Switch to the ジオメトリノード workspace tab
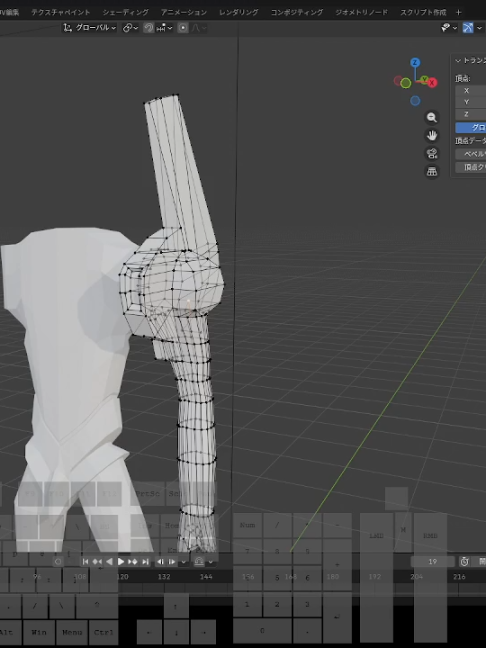 point(361,12)
